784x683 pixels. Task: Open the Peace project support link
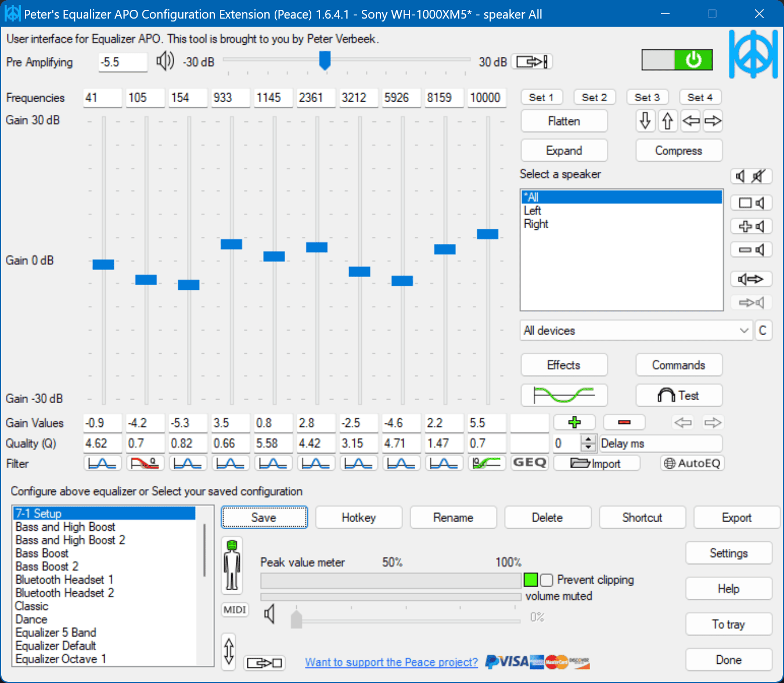click(391, 662)
